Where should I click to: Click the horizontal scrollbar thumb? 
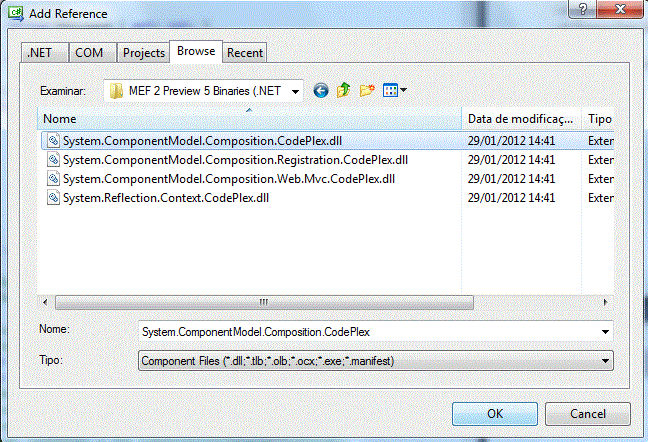coord(264,302)
